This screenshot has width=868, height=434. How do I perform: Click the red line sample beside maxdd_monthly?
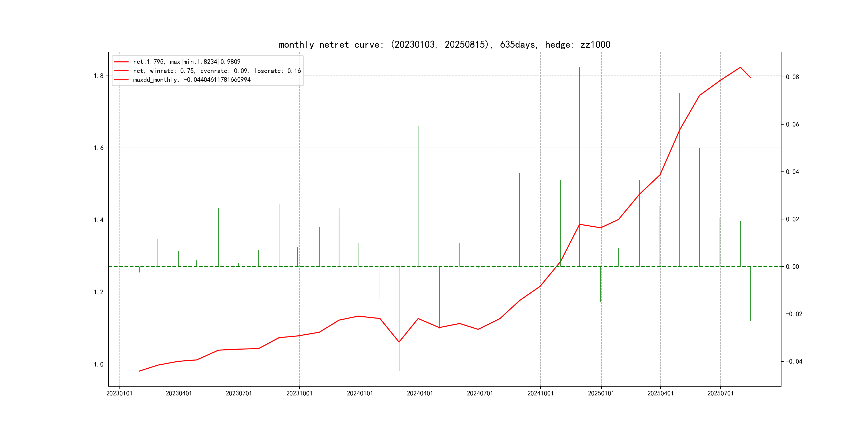click(121, 80)
